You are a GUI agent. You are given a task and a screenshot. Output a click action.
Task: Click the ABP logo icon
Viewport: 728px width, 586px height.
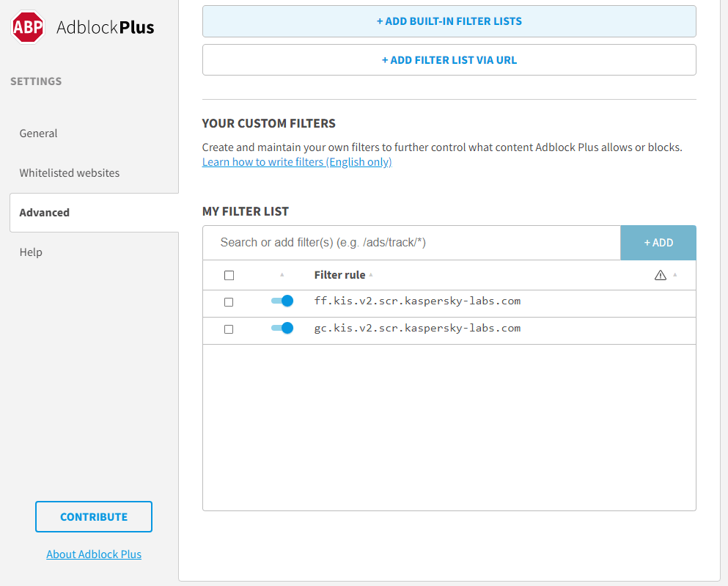(28, 27)
